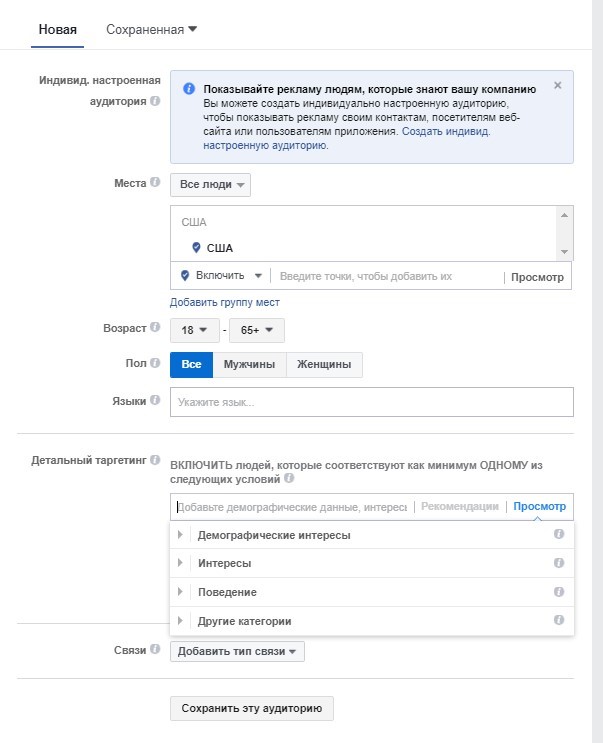Select Мужчины gender option
603x743 pixels.
[249, 364]
